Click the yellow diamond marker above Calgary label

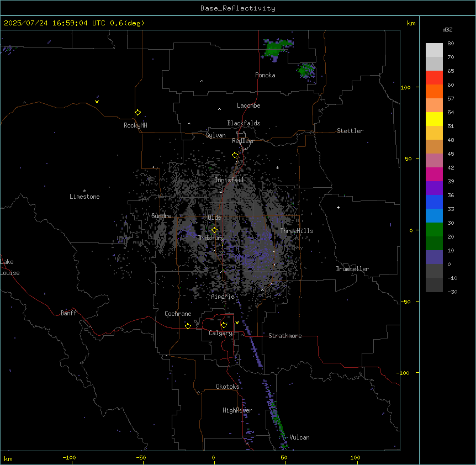point(224,325)
